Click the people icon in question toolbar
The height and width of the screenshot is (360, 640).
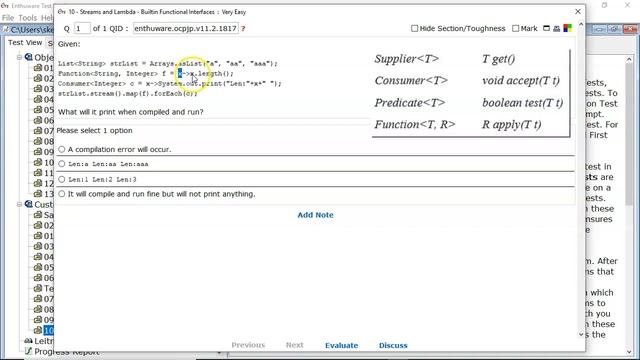(x=557, y=28)
